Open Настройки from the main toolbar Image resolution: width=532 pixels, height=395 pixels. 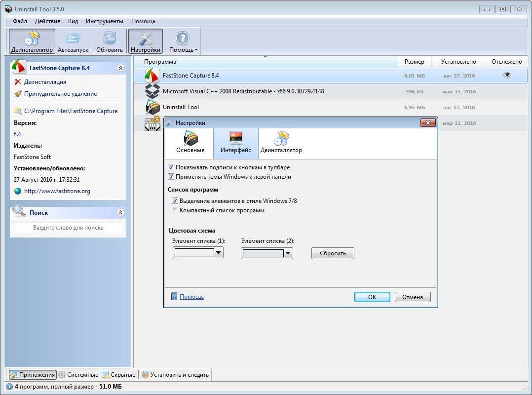click(x=146, y=41)
